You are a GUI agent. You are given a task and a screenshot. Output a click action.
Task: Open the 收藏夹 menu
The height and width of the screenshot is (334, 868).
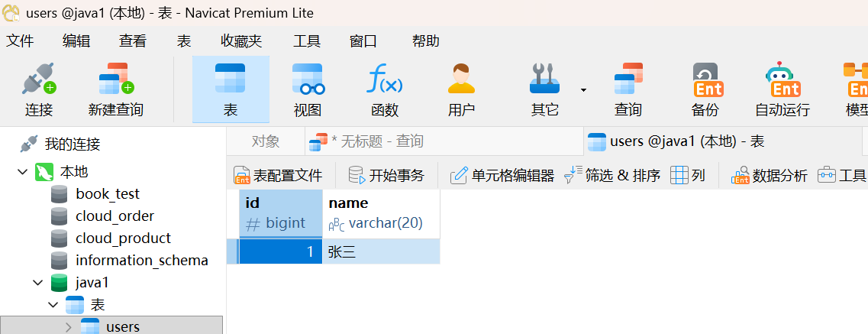click(241, 41)
